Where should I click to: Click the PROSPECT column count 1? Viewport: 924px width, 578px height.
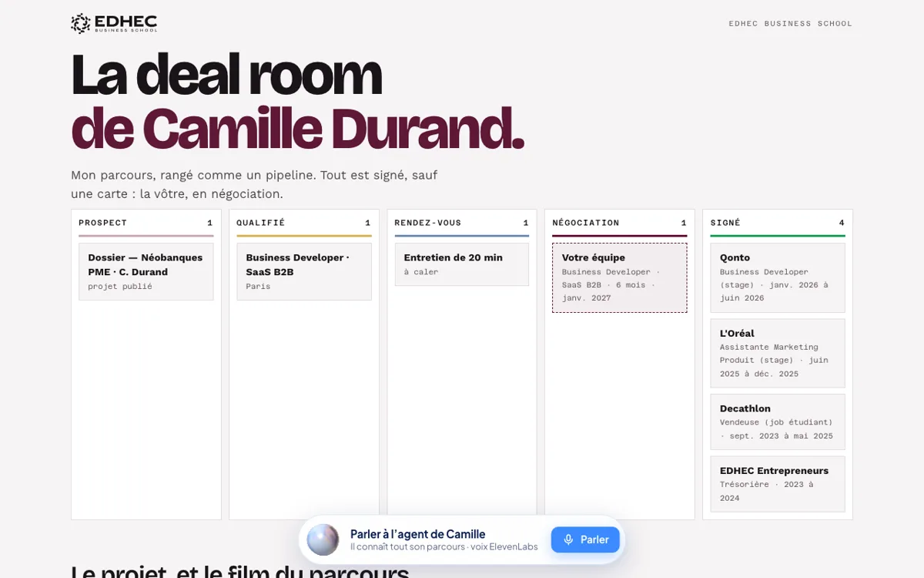coord(209,223)
